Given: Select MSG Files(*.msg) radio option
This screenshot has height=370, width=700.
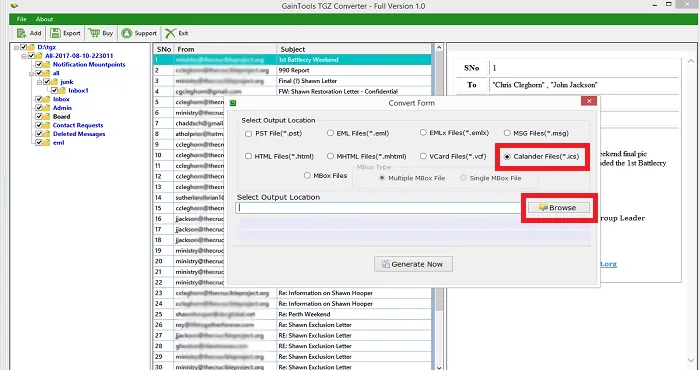Looking at the screenshot, I should pos(507,133).
